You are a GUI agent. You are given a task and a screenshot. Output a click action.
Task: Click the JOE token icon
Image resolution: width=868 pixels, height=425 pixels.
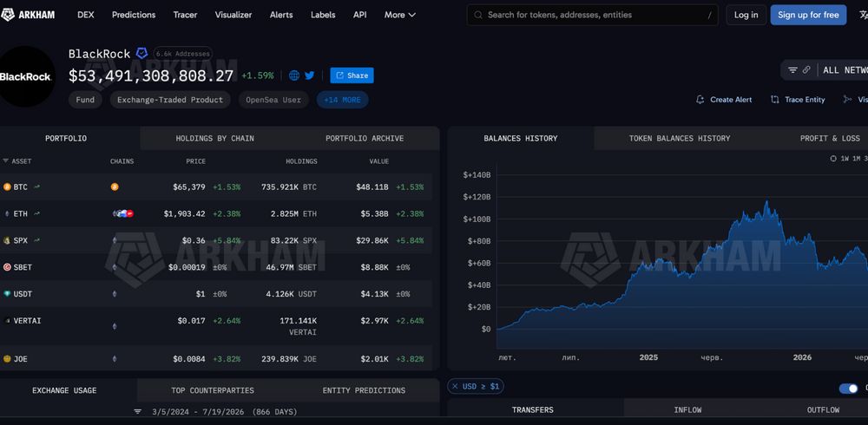click(x=7, y=359)
